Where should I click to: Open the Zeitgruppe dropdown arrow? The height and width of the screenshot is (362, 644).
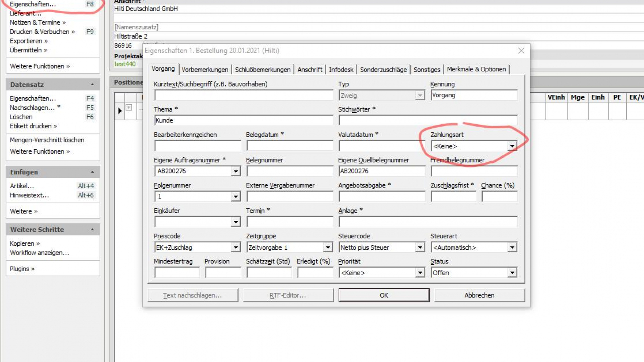(328, 247)
